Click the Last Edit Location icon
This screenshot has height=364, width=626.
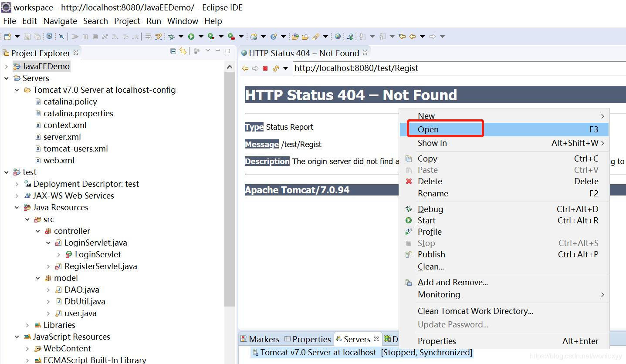tap(402, 37)
